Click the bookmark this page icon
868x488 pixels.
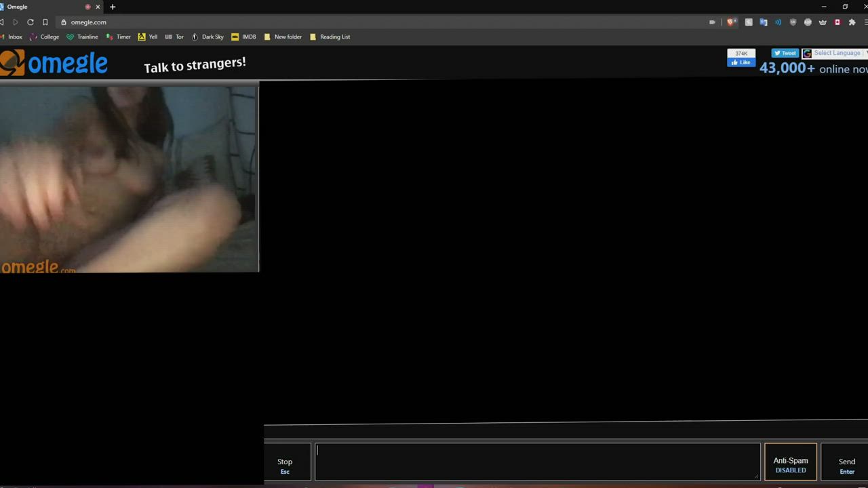(45, 22)
